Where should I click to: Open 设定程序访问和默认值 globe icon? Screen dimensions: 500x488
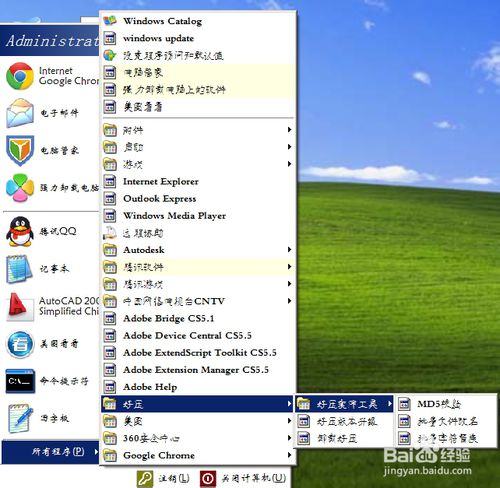pos(110,55)
